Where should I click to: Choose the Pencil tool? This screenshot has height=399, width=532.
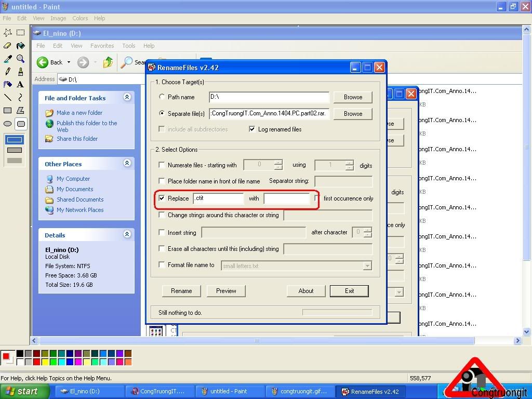coord(8,72)
